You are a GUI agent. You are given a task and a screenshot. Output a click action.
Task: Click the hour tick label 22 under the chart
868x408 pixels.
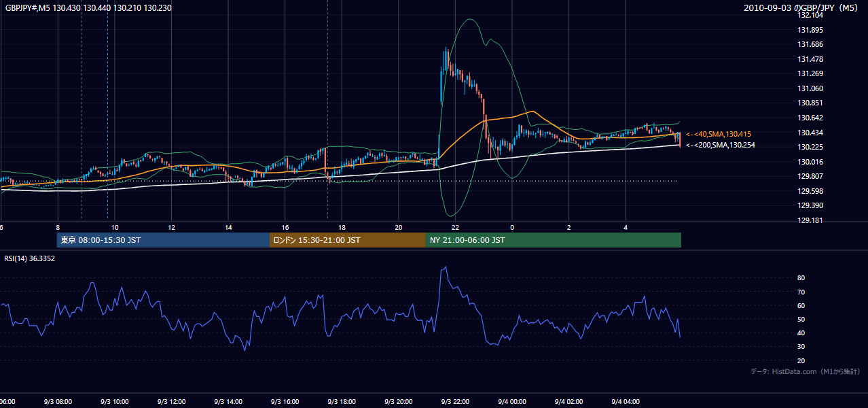click(456, 227)
